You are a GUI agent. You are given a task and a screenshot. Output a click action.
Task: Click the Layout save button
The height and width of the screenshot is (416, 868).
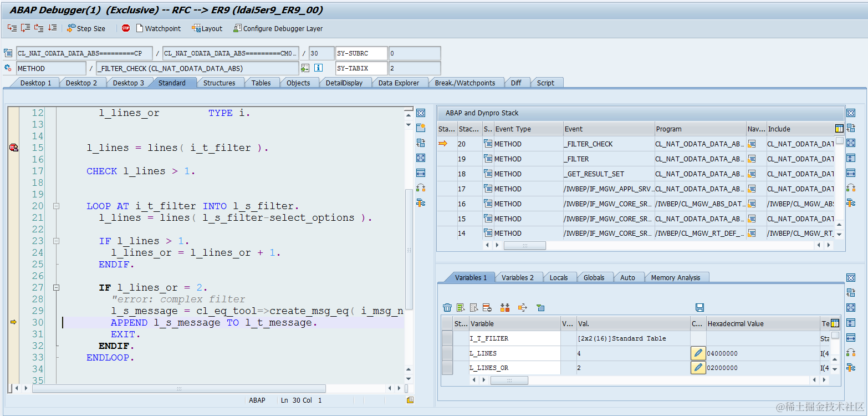[207, 28]
